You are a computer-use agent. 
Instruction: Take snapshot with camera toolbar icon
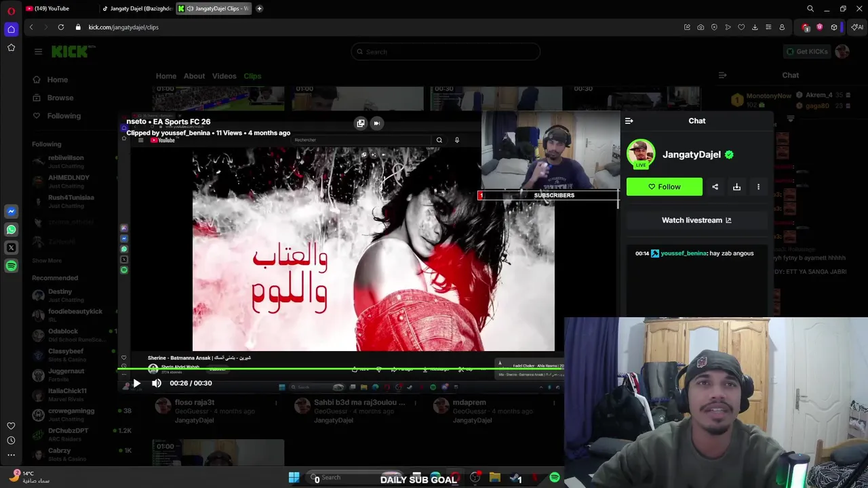tap(701, 27)
